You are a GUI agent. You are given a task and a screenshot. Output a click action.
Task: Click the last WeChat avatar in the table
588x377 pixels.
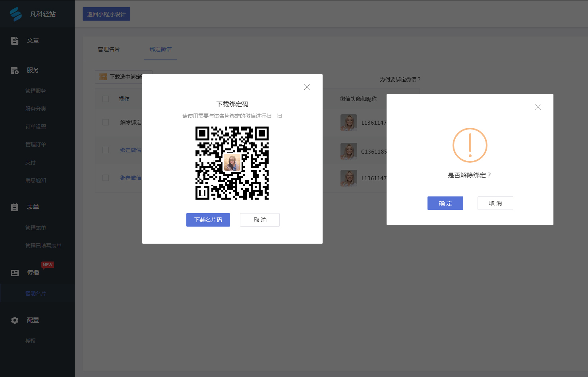[x=349, y=178]
